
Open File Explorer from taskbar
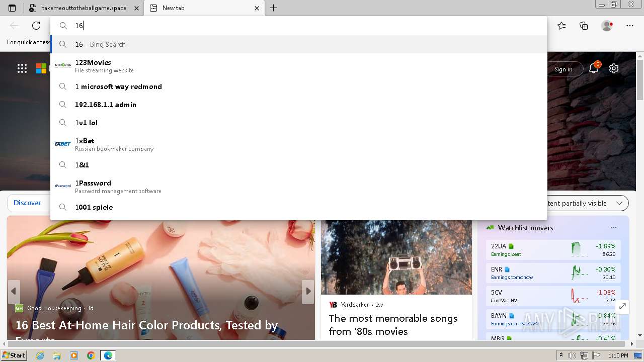coord(57,355)
